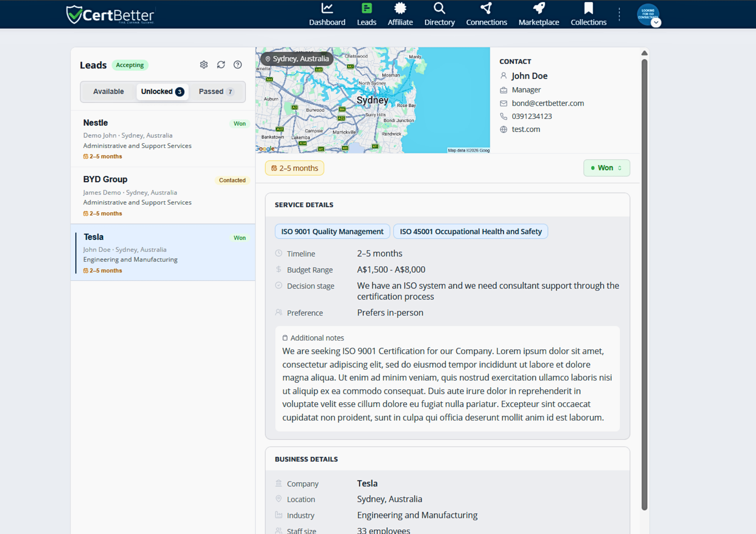
Task: Click the person icon beside John Doe
Action: 503,76
